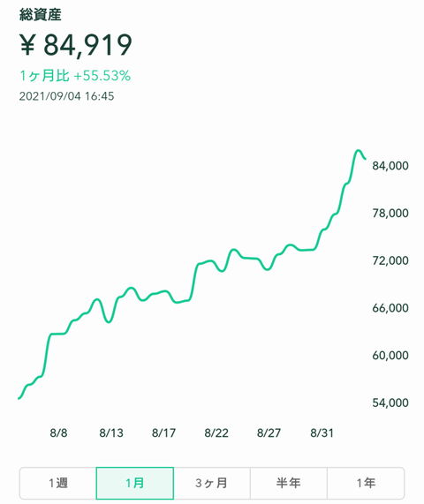
Task: Click the 2021/09/04 16:45 timestamp
Action: coord(66,96)
